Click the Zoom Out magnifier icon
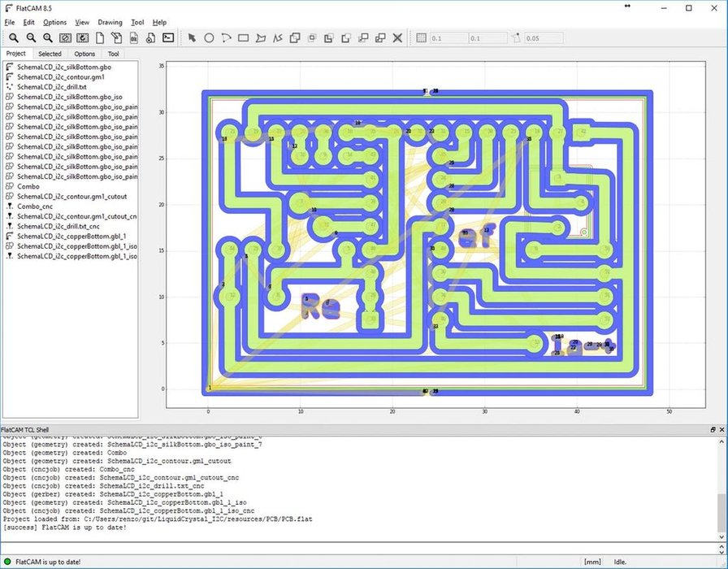The height and width of the screenshot is (569, 728). [x=31, y=38]
